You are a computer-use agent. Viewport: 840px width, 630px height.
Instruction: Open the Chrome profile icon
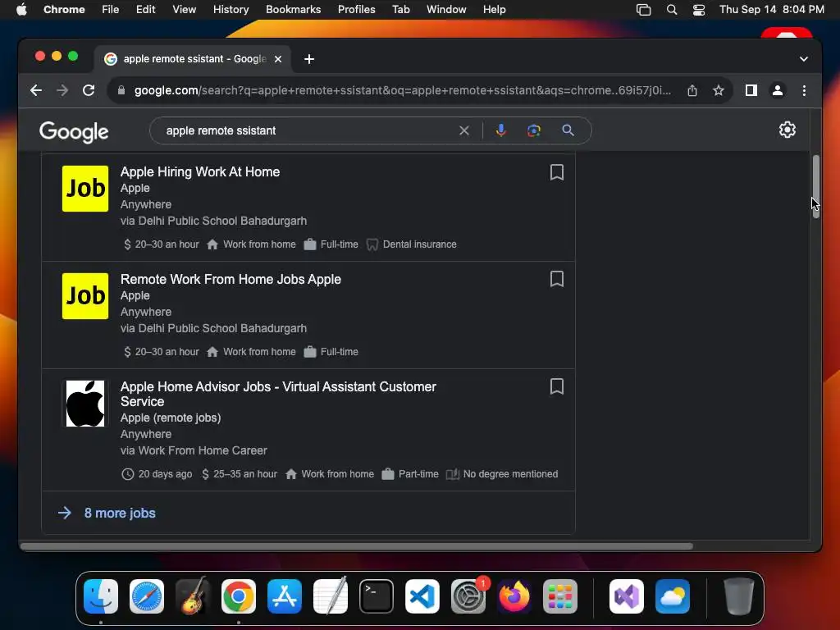778,90
